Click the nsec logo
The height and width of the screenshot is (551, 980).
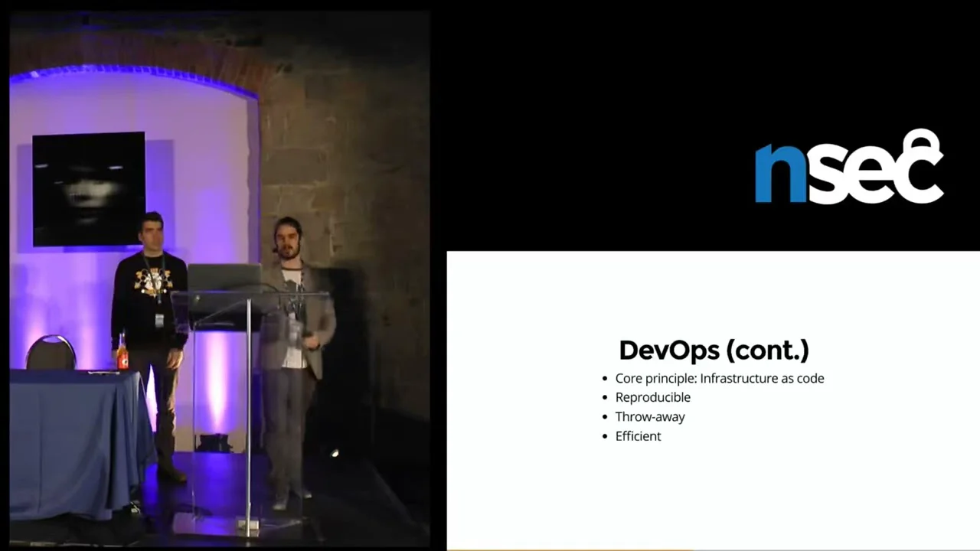click(849, 167)
